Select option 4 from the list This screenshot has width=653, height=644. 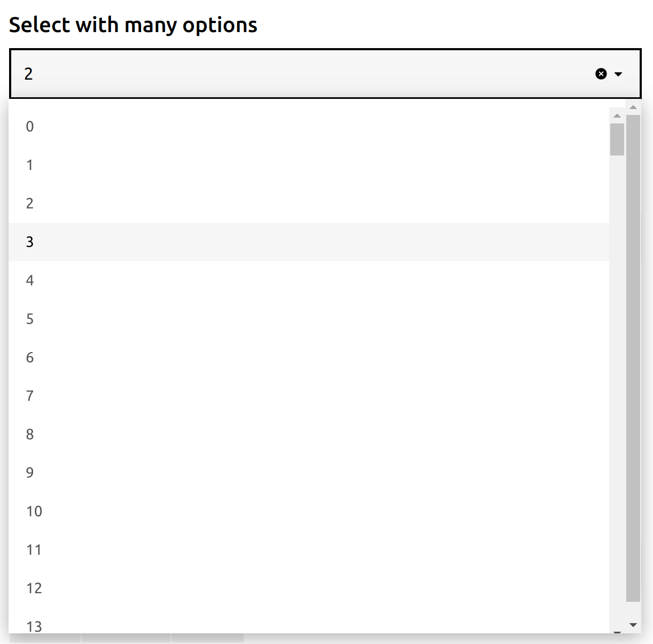click(x=214, y=280)
